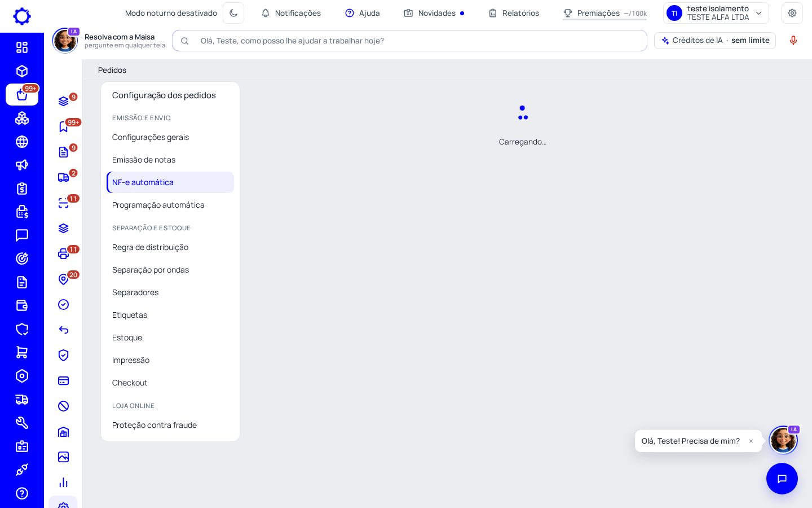Image resolution: width=812 pixels, height=508 pixels.
Task: Open Relatórios reports
Action: point(514,13)
